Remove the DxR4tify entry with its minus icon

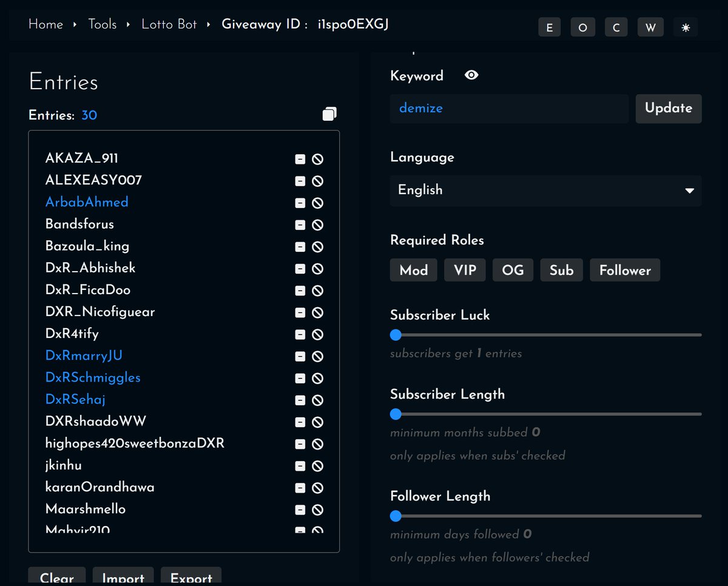[300, 334]
